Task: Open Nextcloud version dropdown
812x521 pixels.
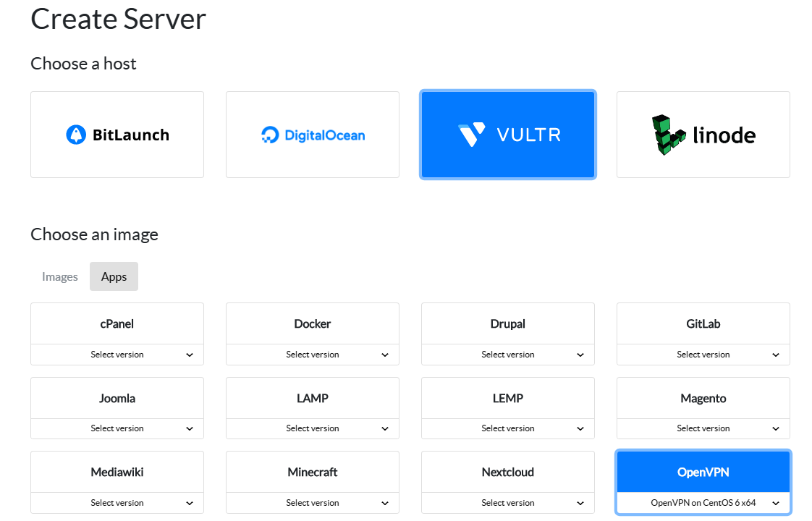Action: point(508,503)
